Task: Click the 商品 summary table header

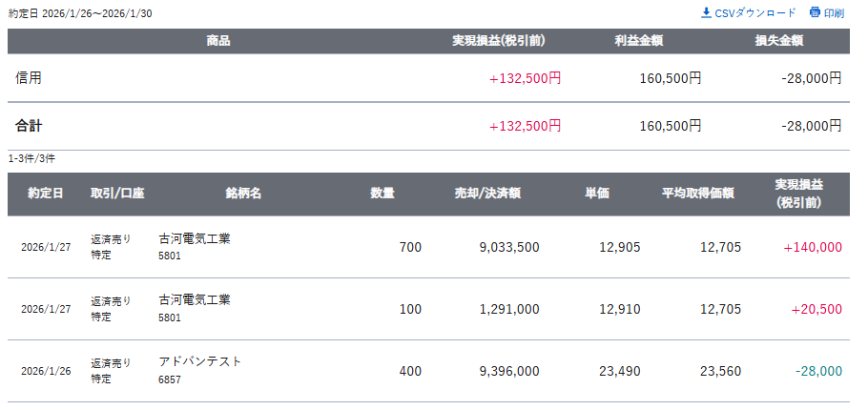Action: [x=217, y=41]
